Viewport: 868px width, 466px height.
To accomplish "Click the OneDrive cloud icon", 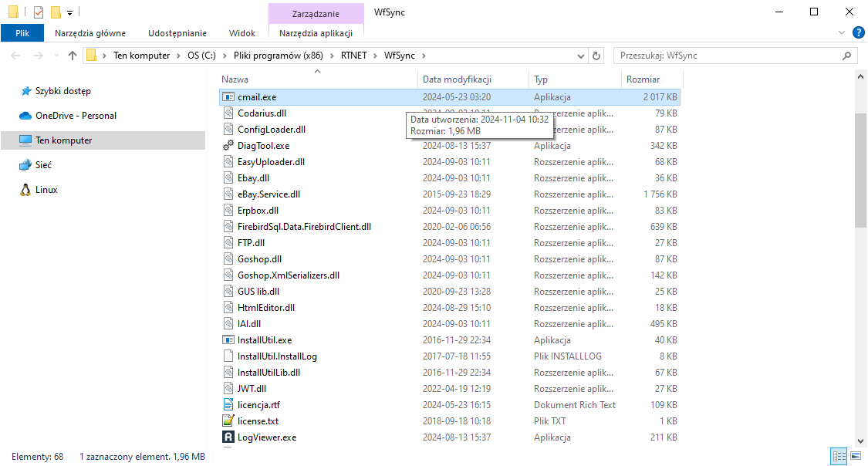I will click(x=25, y=116).
